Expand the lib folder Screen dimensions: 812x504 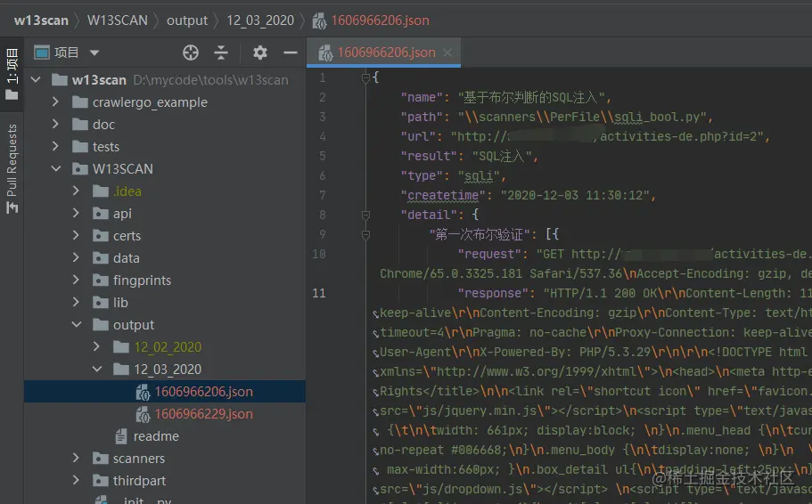(76, 302)
